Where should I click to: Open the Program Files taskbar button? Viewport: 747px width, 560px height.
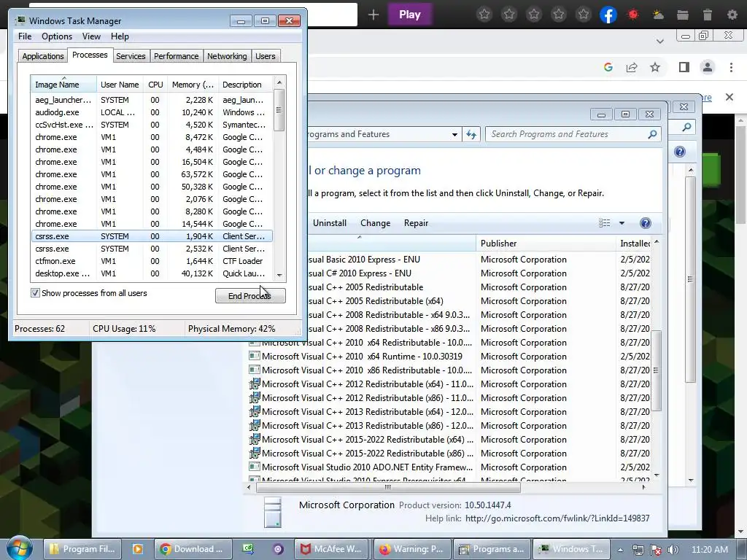tap(82, 549)
